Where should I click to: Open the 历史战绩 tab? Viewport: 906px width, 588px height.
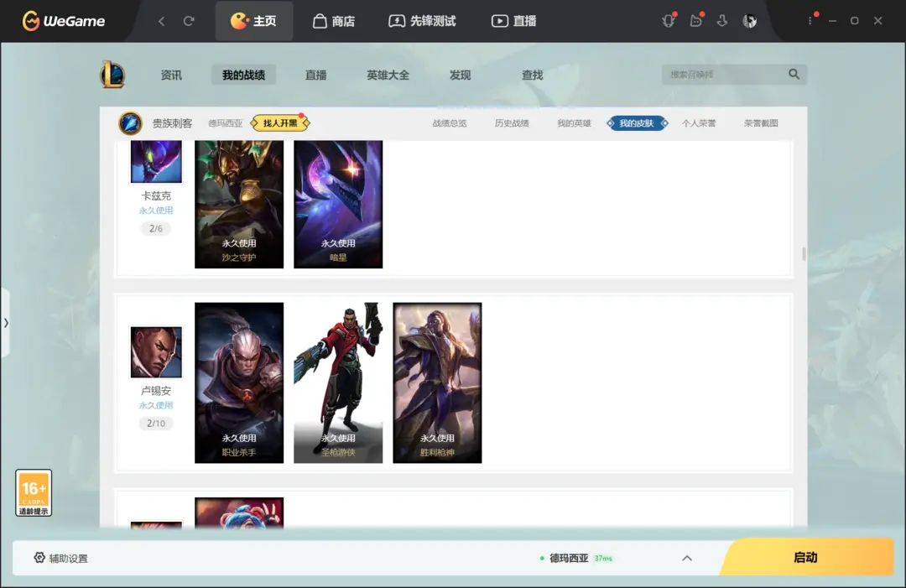pos(512,123)
